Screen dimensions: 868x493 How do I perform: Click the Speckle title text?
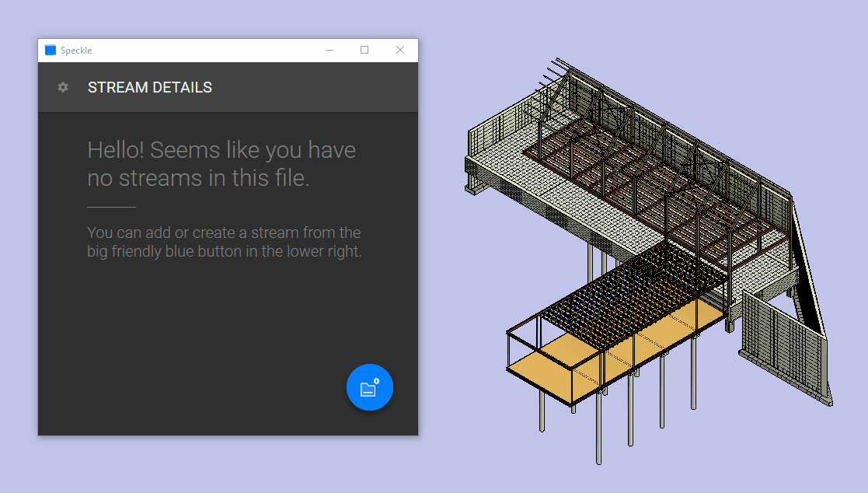76,51
